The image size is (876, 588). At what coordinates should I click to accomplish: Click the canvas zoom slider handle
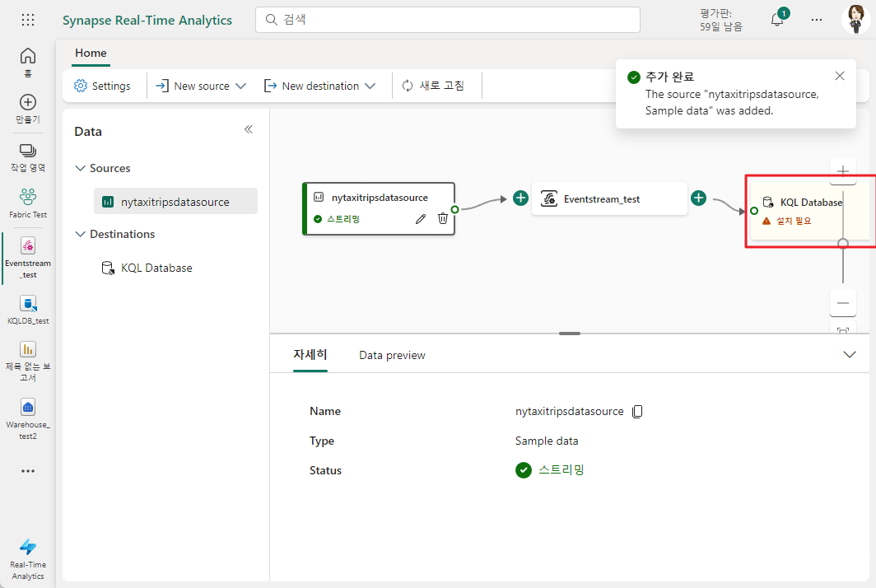(843, 243)
